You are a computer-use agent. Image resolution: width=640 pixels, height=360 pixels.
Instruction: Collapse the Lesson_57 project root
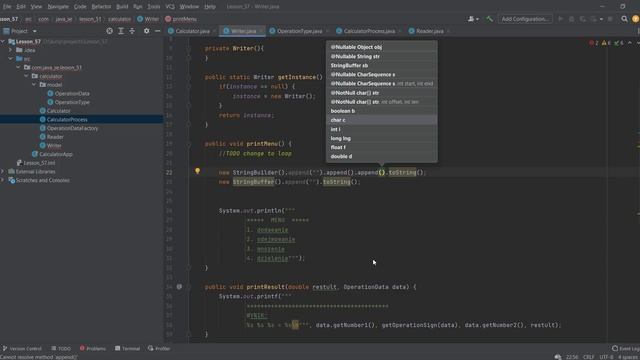pyautogui.click(x=3, y=42)
